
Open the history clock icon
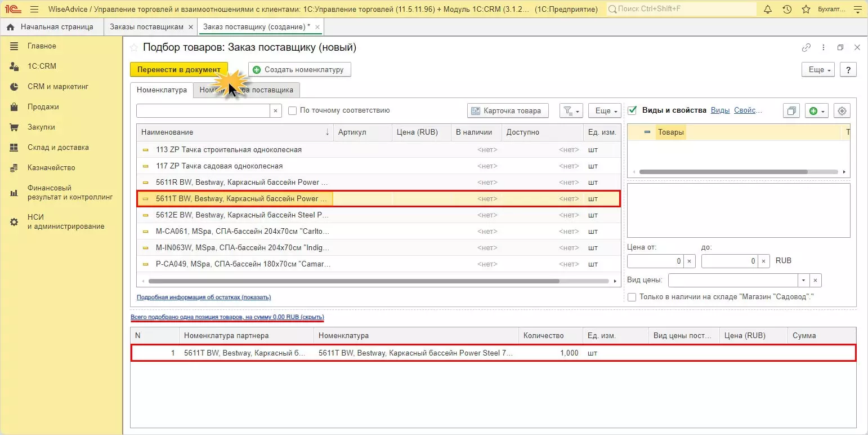pos(787,9)
